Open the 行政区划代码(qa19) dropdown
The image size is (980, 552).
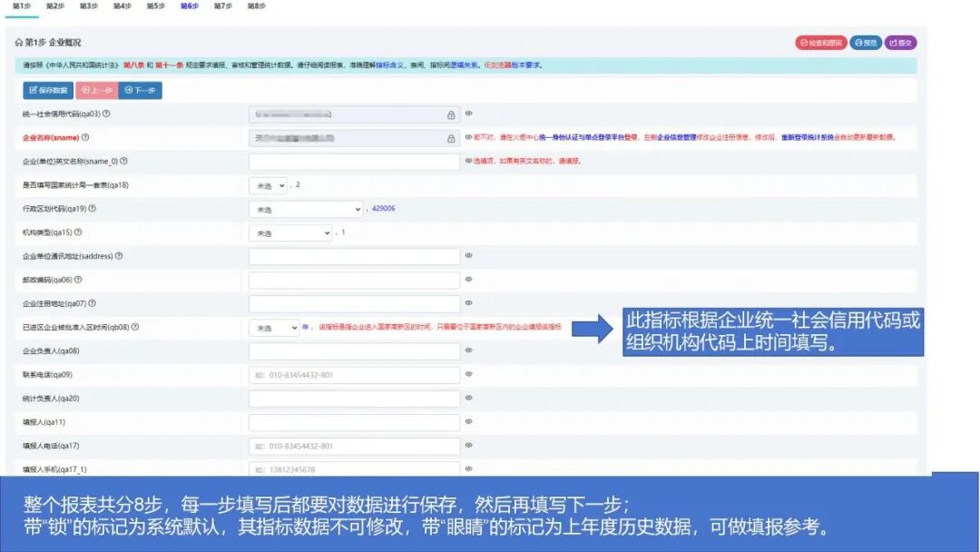(x=304, y=209)
